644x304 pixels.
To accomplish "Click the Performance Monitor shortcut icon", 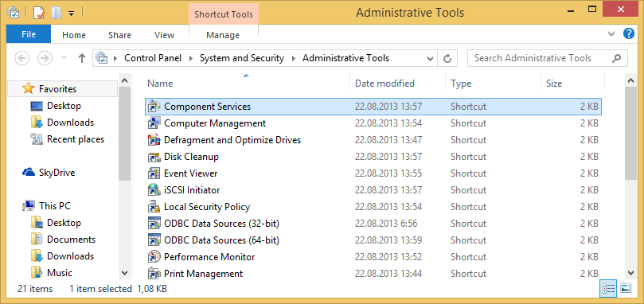I will click(154, 257).
